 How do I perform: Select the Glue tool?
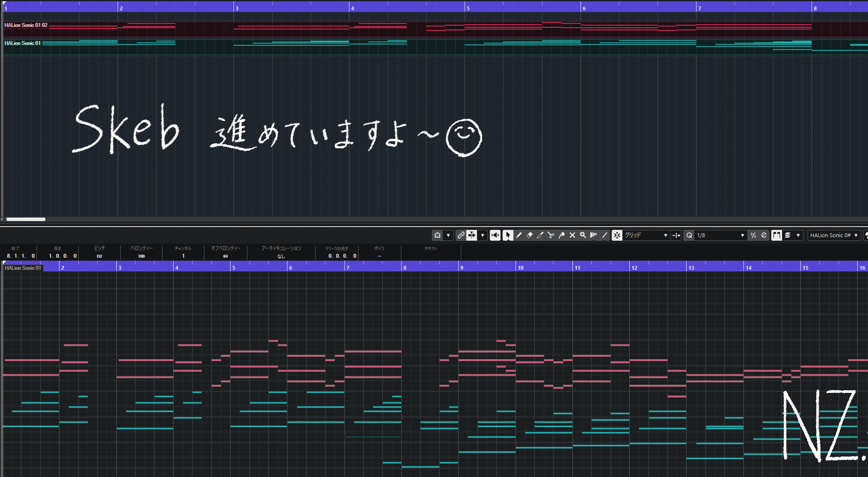562,235
